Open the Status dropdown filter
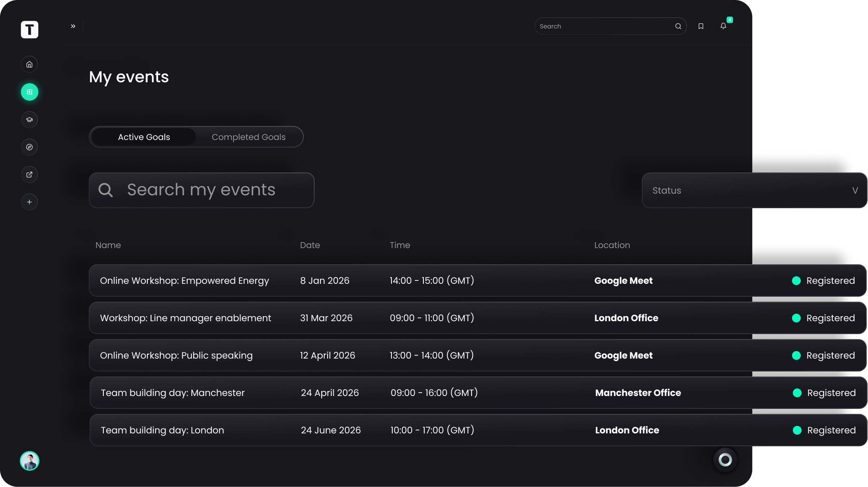The width and height of the screenshot is (868, 487). click(x=747, y=190)
